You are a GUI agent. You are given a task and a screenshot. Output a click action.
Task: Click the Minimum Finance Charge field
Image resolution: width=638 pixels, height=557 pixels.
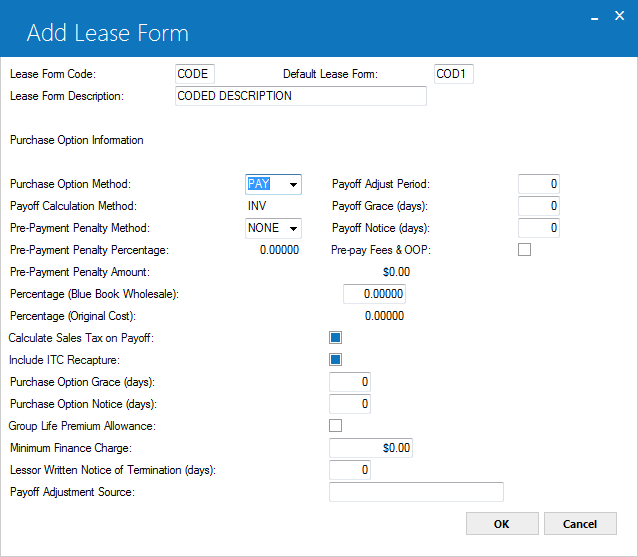pyautogui.click(x=371, y=448)
